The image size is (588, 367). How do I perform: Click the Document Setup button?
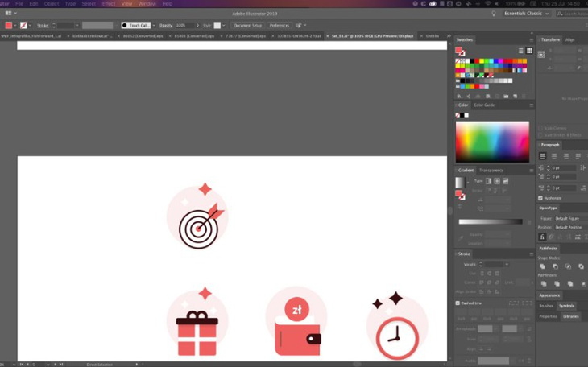tap(247, 25)
